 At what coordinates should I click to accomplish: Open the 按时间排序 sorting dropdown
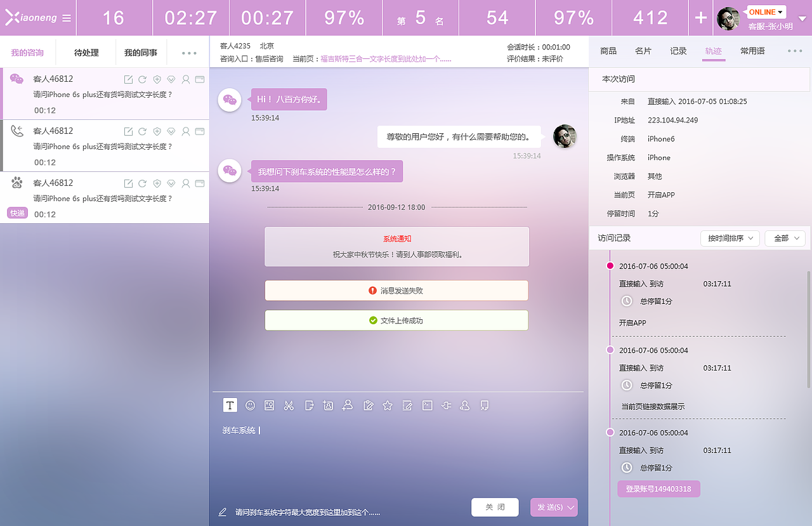point(730,238)
